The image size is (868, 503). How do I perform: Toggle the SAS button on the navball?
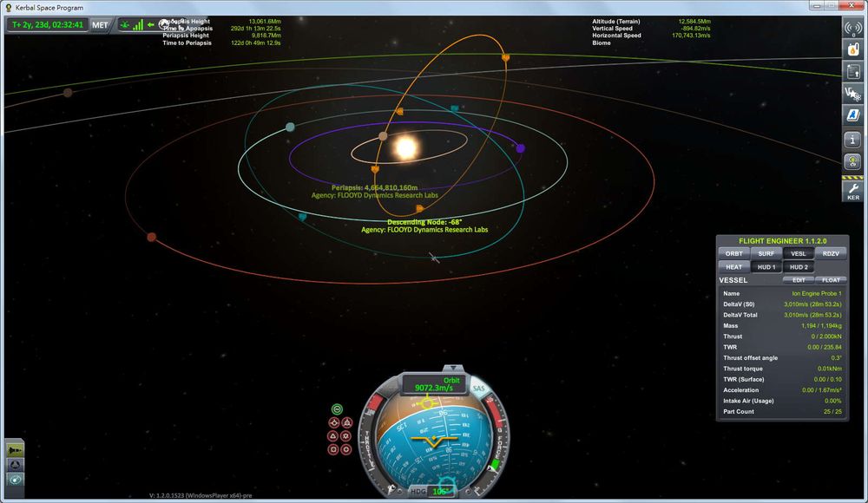tap(478, 389)
